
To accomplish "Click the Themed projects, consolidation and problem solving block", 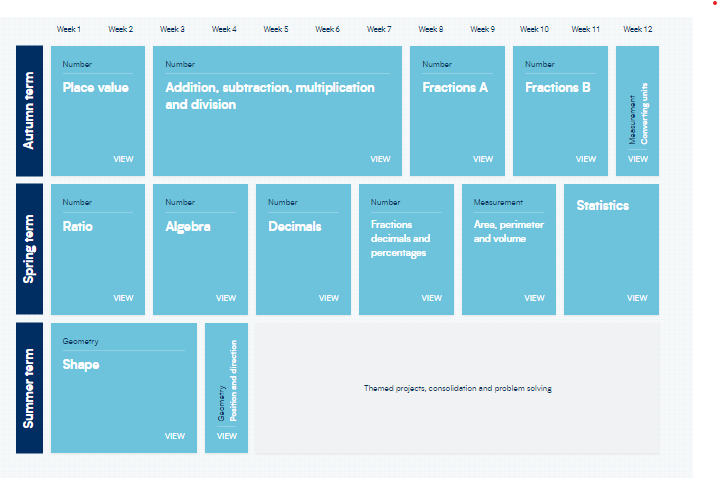I will 457,388.
